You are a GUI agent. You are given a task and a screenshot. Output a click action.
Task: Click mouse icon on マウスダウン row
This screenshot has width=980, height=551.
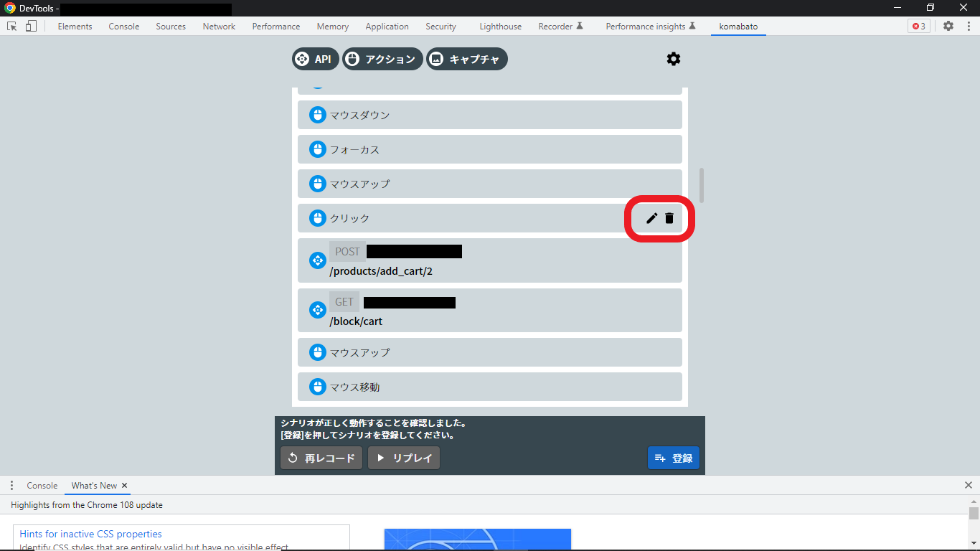tap(317, 115)
